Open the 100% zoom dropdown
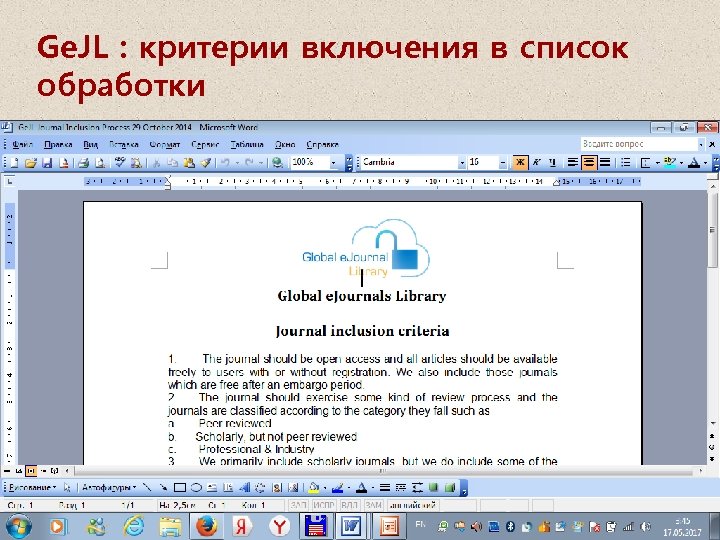 333,163
